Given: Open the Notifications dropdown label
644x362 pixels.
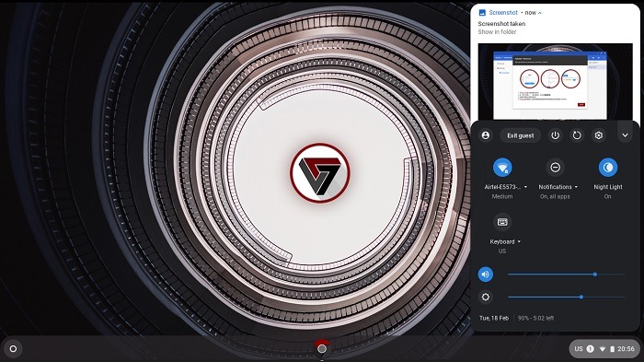Looking at the screenshot, I should pyautogui.click(x=558, y=187).
